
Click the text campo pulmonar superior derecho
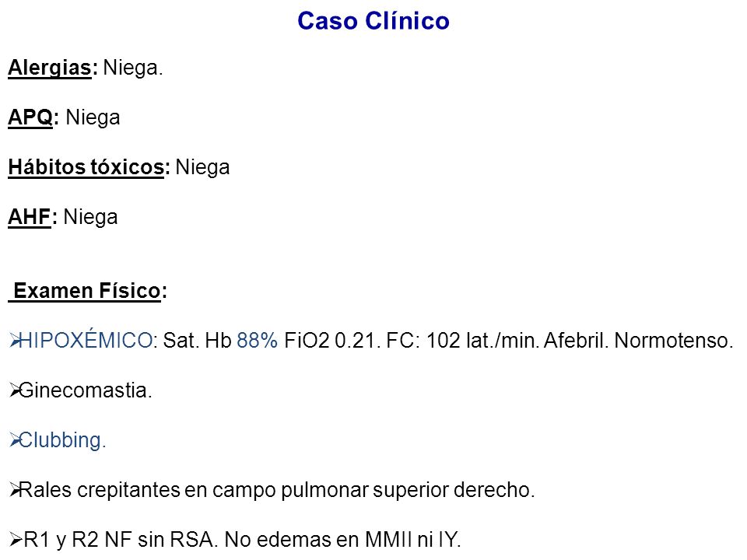click(373, 490)
